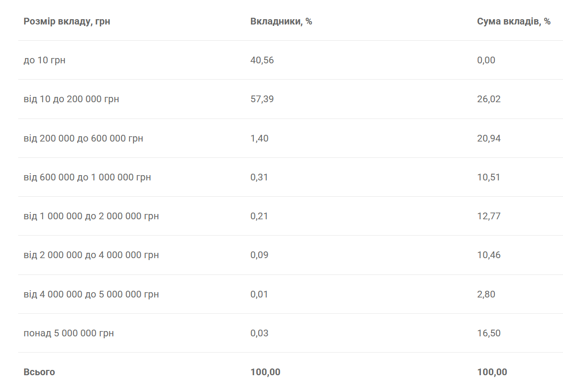The width and height of the screenshot is (563, 392).
Task: Click the 12,77 deposit percentage
Action: [x=489, y=216]
